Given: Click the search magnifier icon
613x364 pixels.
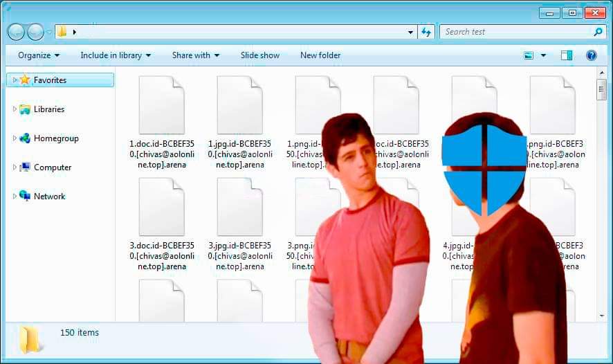Looking at the screenshot, I should (598, 32).
